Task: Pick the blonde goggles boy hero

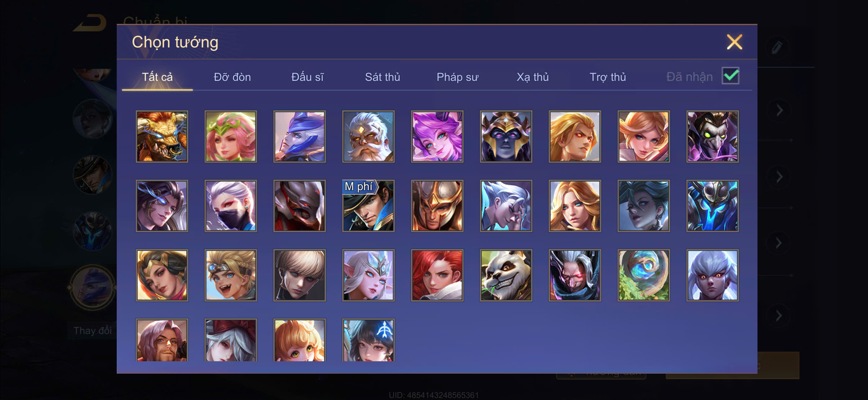Action: [x=230, y=275]
